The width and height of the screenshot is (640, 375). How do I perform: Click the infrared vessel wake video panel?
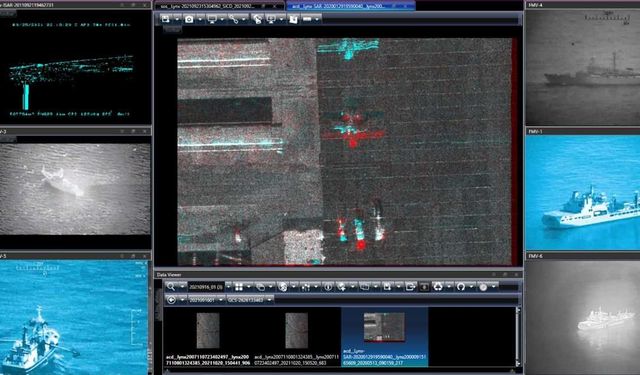(x=76, y=189)
